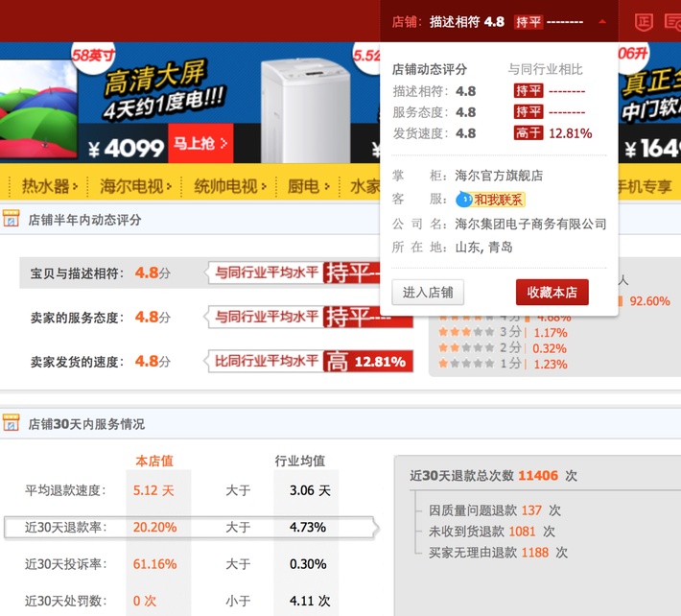681x616 pixels.
Task: Click the ¥4099 price on banner
Action: coord(126,149)
